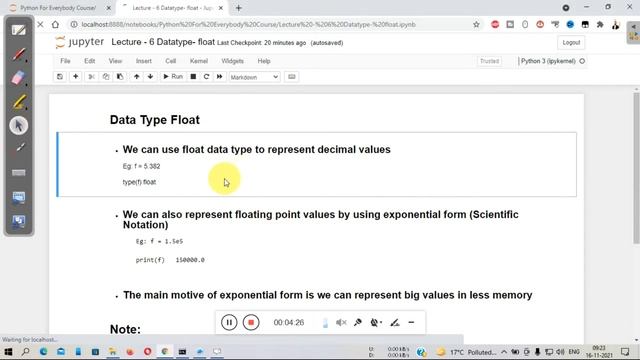This screenshot has width=640, height=360.
Task: Close the Python For Everybody Course tab
Action: 109,8
